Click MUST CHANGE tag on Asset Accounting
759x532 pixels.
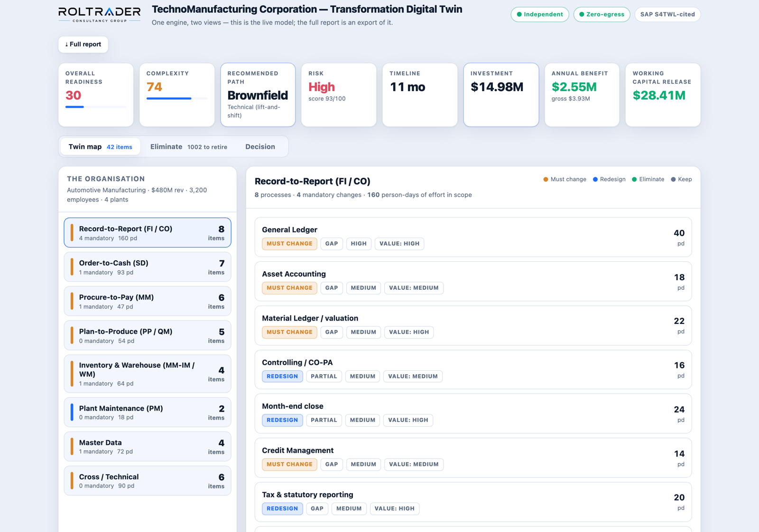[289, 288]
